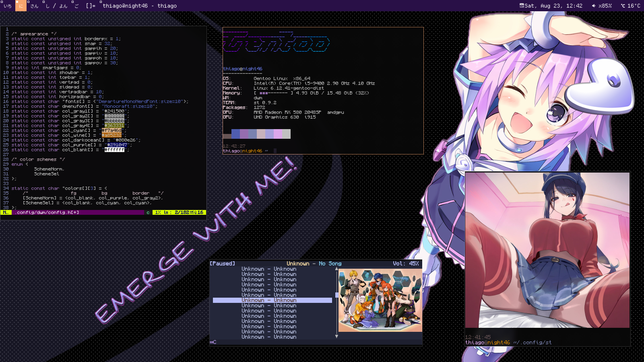The width and height of the screenshot is (644, 362).
Task: Click the #ffffff color value in the editor
Action: 114,150
